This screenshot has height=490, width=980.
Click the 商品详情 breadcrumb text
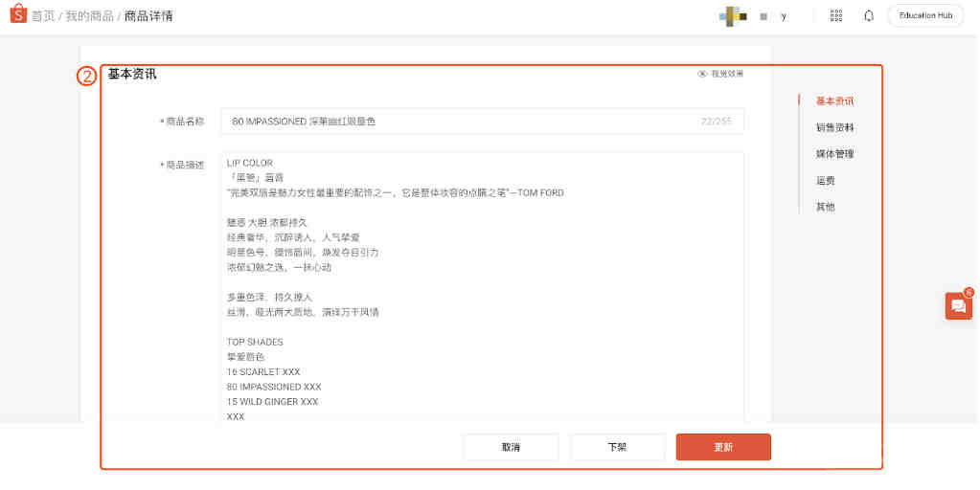click(148, 16)
